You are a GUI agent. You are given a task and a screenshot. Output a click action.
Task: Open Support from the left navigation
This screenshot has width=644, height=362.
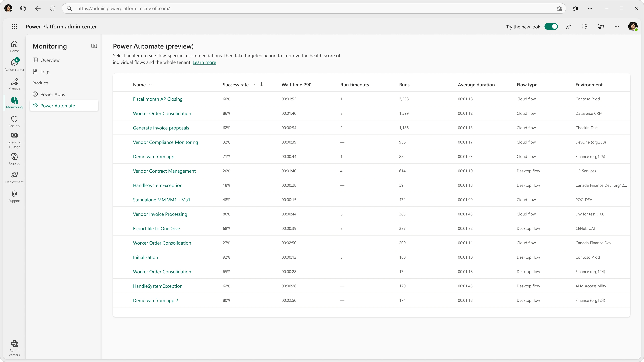click(x=14, y=196)
